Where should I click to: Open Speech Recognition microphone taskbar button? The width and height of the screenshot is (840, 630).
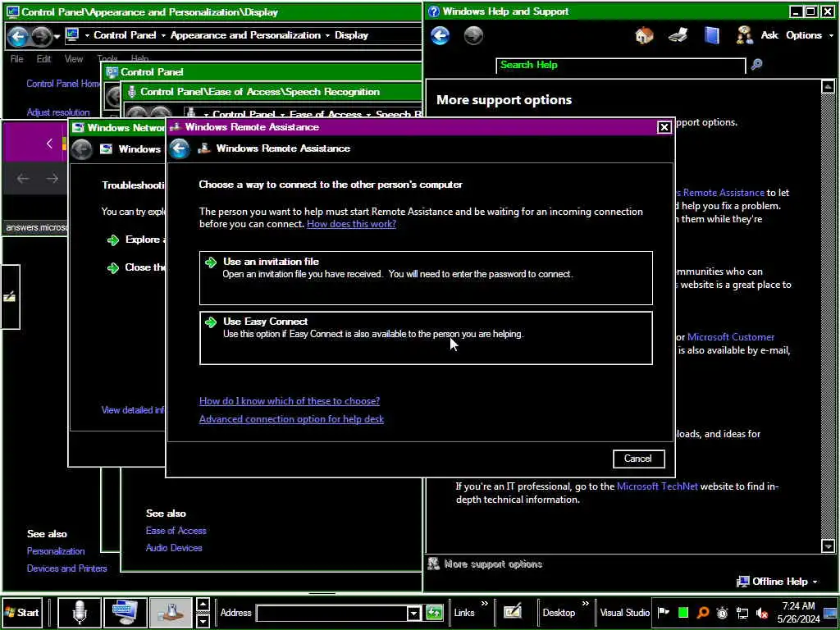tap(80, 612)
